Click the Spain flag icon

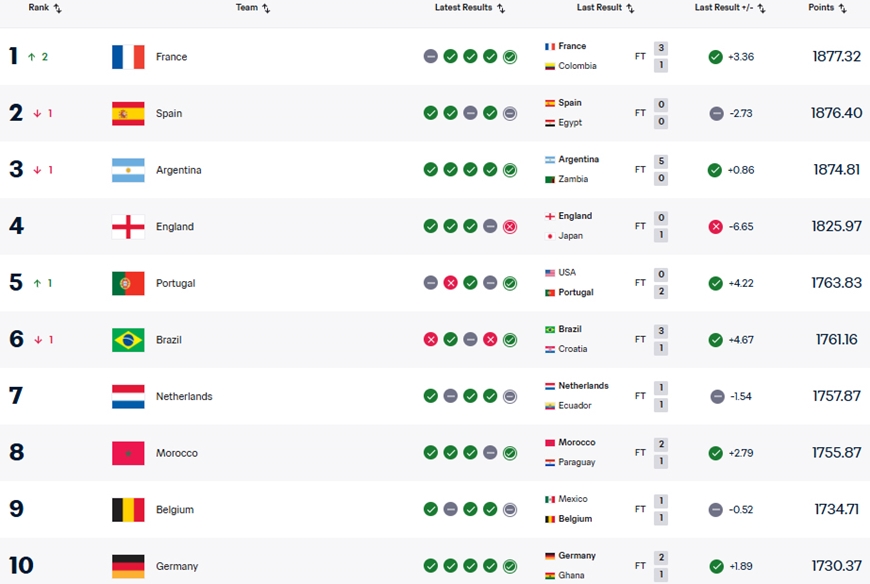click(x=128, y=114)
